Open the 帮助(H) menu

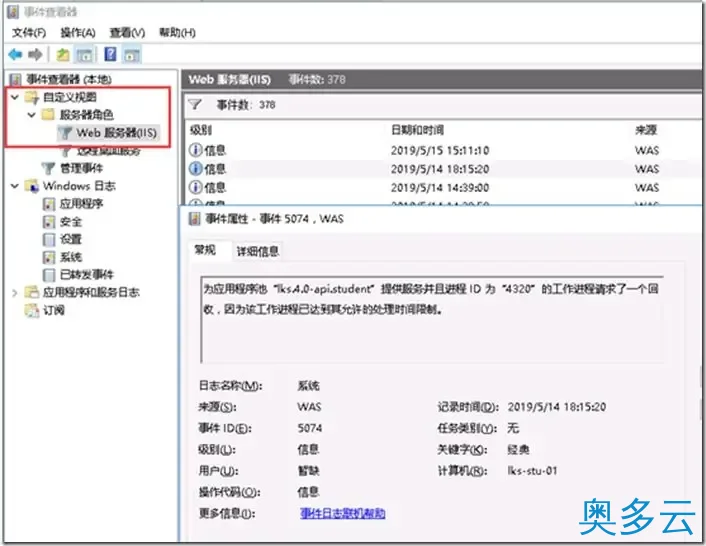click(x=177, y=32)
